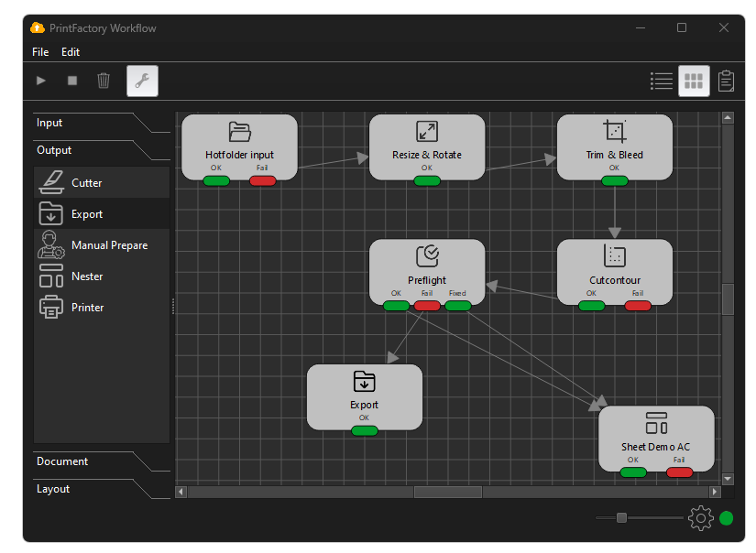756x553 pixels.
Task: Click the Manual Prepare label
Action: [109, 245]
